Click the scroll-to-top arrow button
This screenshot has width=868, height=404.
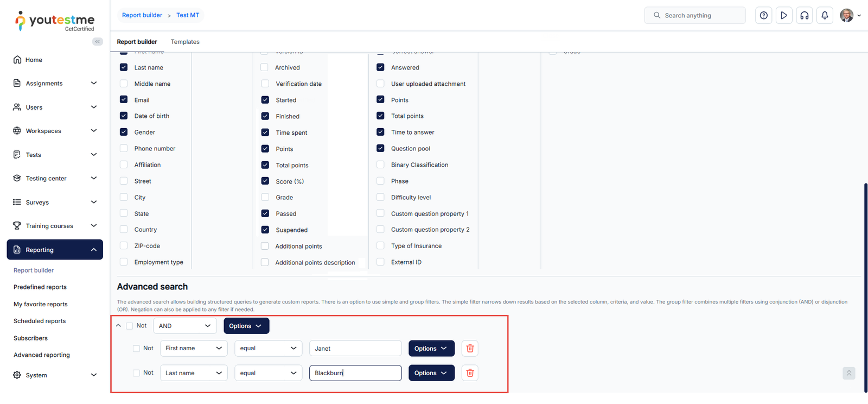click(849, 373)
